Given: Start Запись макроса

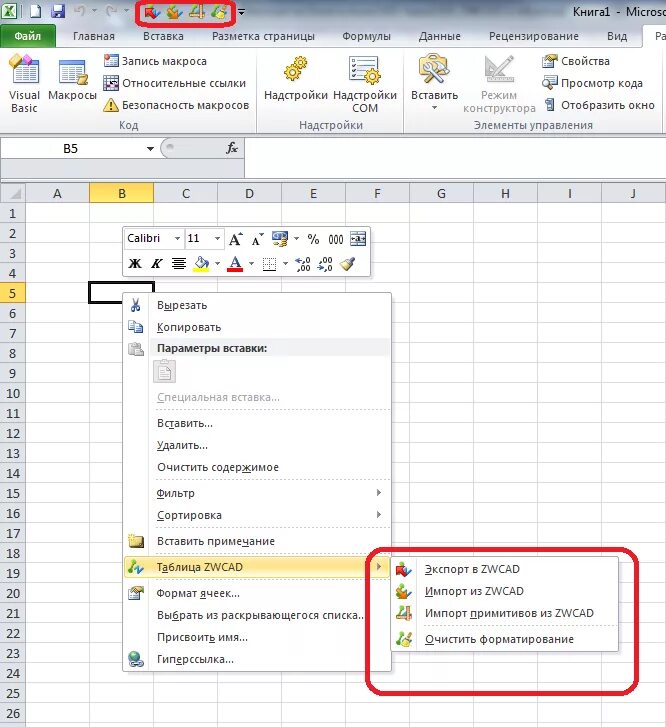Looking at the screenshot, I should (x=155, y=61).
